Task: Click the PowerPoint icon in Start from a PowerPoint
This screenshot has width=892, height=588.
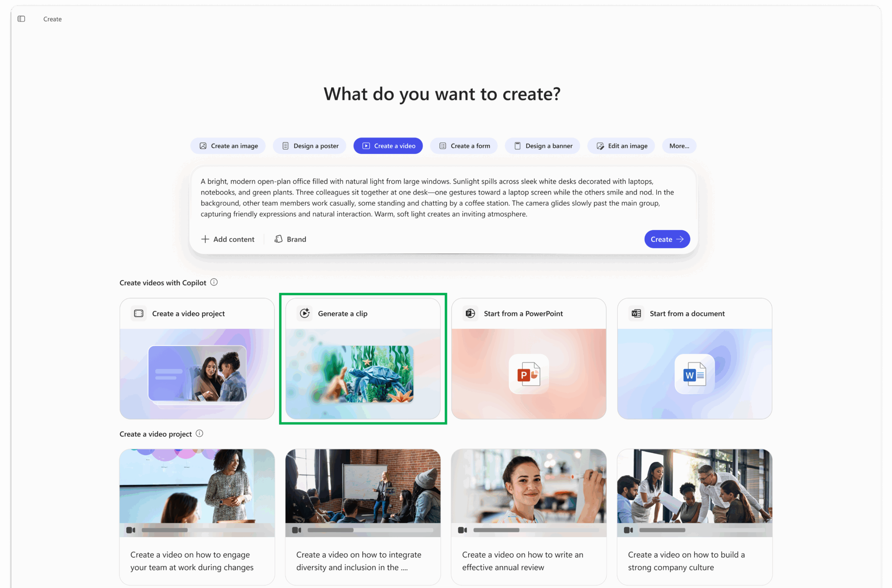Action: [x=470, y=313]
